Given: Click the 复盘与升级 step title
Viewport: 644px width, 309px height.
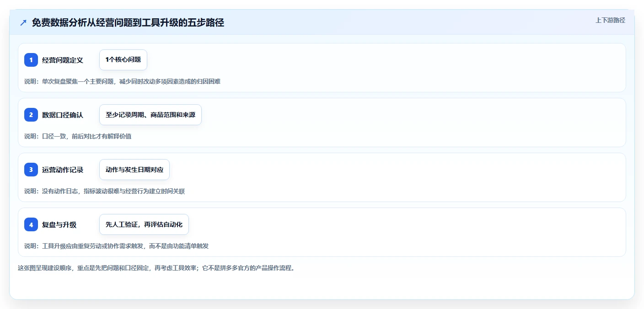Looking at the screenshot, I should pyautogui.click(x=59, y=224).
